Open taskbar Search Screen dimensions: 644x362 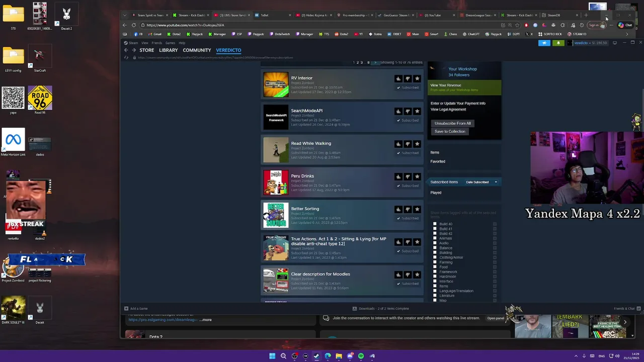point(283,356)
